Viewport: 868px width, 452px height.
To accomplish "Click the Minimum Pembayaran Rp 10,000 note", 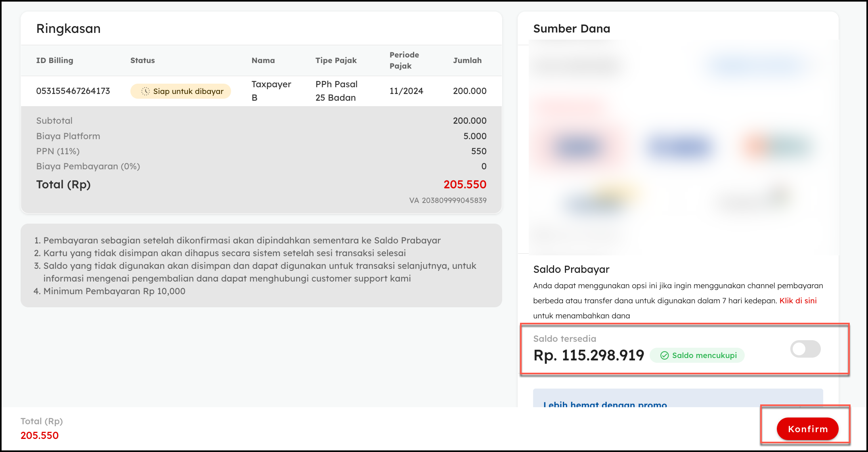I will [114, 291].
